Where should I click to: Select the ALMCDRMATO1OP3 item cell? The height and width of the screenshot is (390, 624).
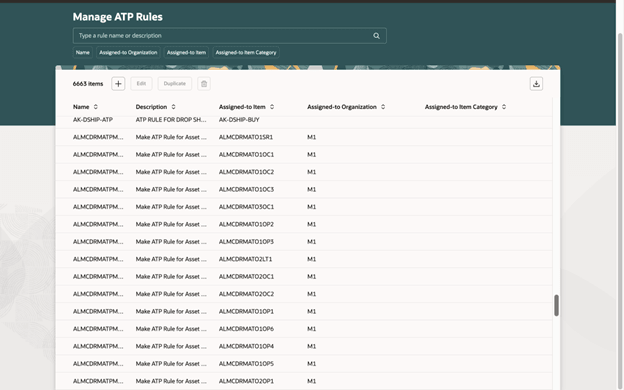click(x=246, y=242)
